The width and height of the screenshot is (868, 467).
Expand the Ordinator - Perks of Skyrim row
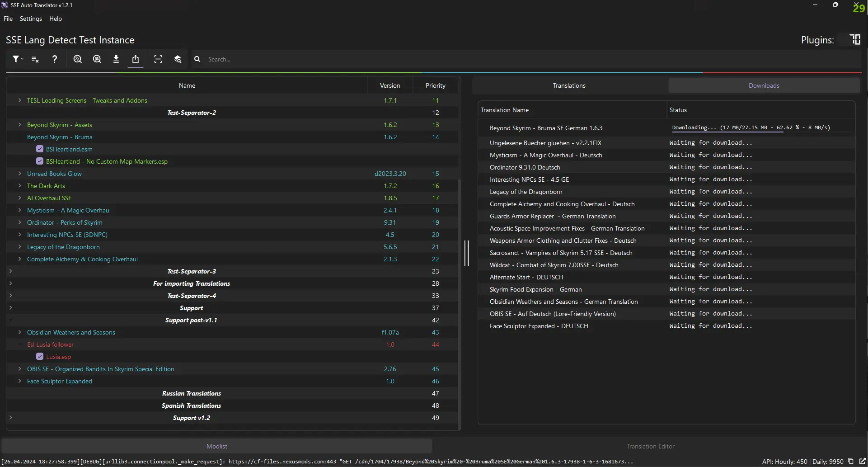pyautogui.click(x=19, y=222)
